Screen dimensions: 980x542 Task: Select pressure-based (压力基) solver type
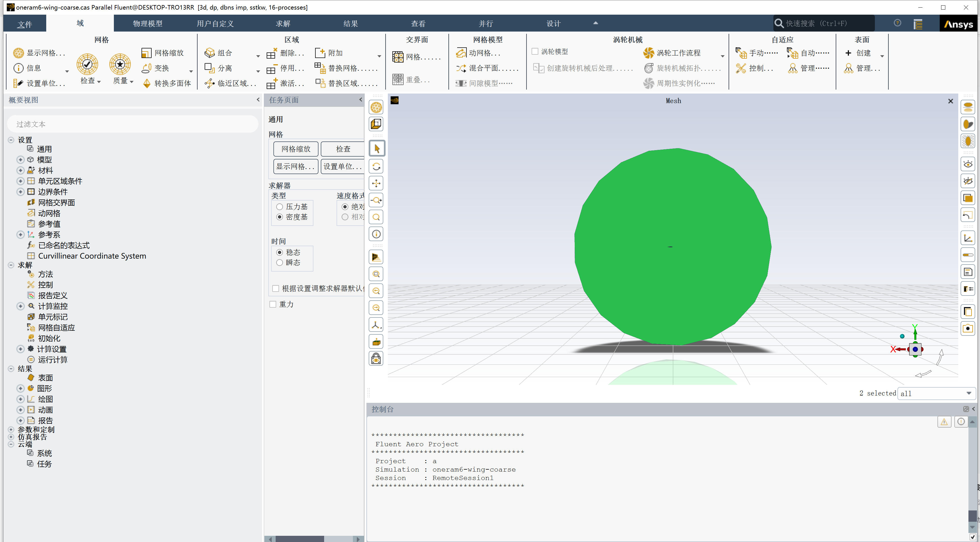click(280, 206)
